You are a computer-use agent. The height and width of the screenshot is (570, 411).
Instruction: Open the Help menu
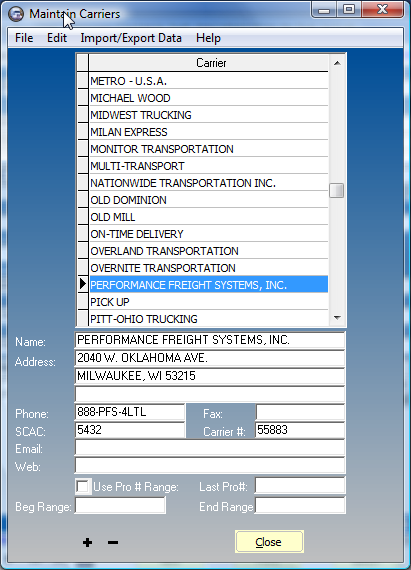(x=208, y=38)
